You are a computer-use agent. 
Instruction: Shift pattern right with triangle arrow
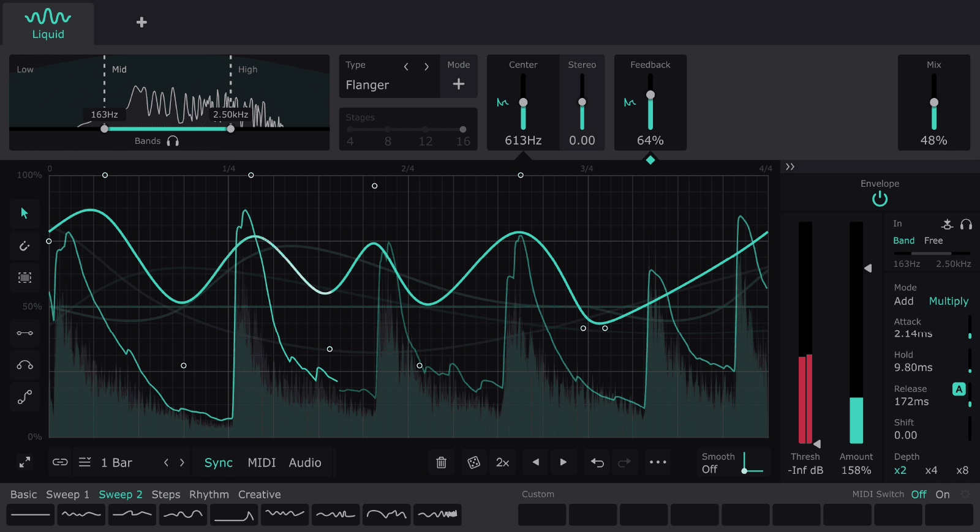point(563,462)
